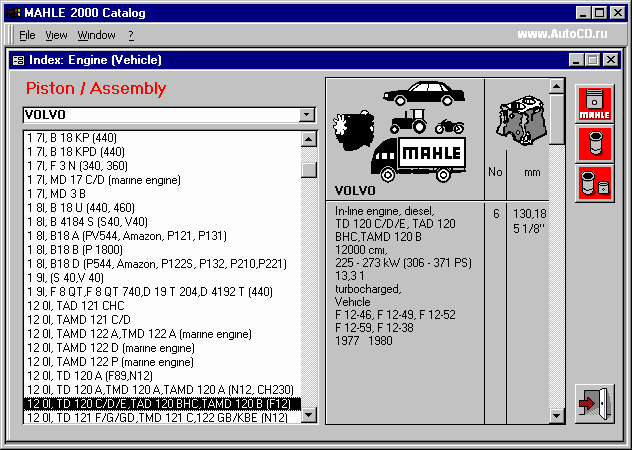Select '12 0l, TD 121 F/G/GD...' row

pyautogui.click(x=162, y=417)
